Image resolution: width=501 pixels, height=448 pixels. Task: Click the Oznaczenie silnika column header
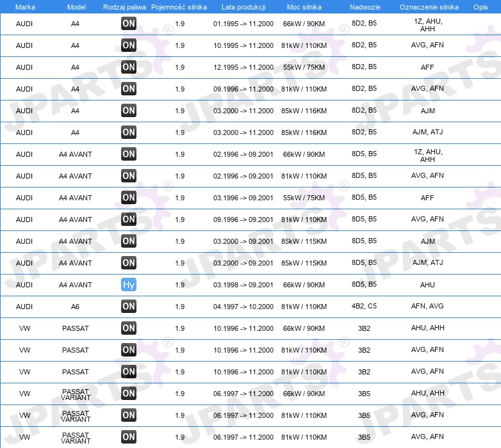tap(429, 7)
